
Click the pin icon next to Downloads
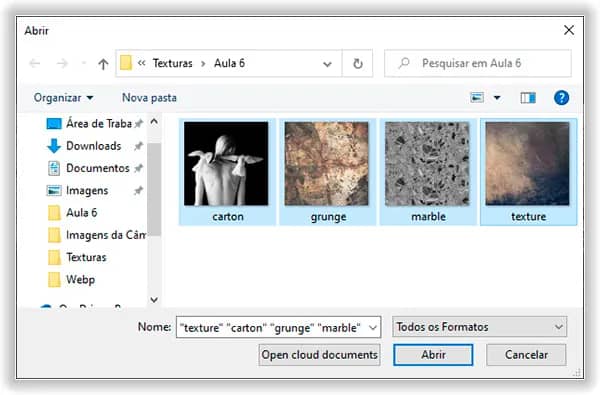(138, 146)
